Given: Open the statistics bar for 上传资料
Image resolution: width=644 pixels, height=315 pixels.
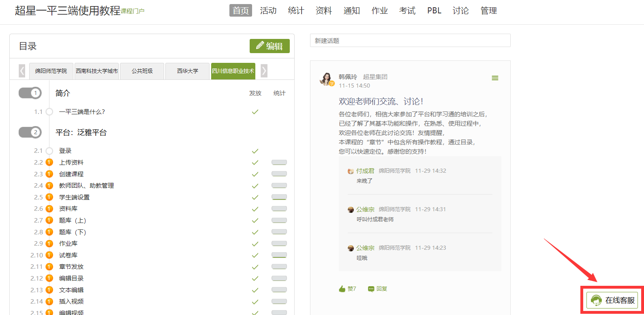Looking at the screenshot, I should 279,163.
